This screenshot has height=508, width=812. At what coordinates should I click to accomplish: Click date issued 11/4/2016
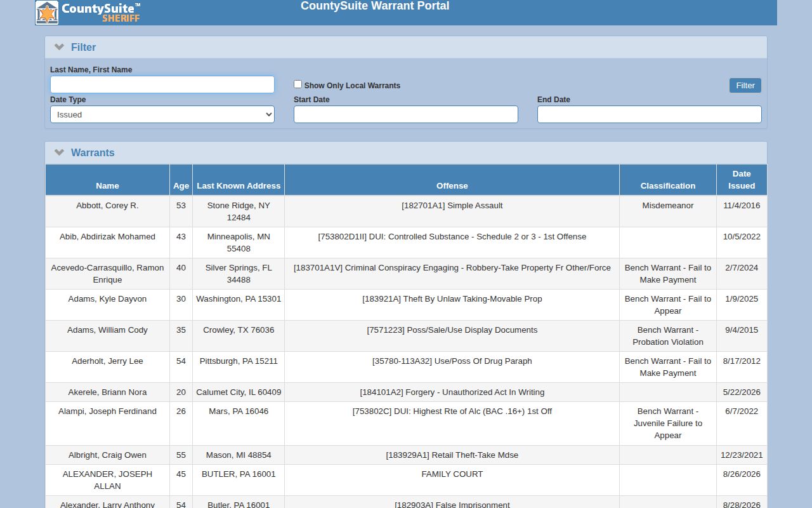742,206
